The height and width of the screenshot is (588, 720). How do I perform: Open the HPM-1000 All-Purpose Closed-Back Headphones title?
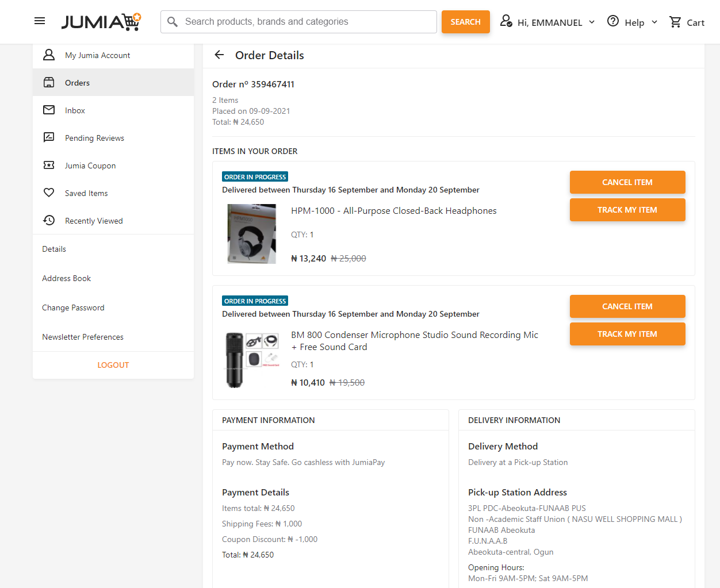[394, 211]
